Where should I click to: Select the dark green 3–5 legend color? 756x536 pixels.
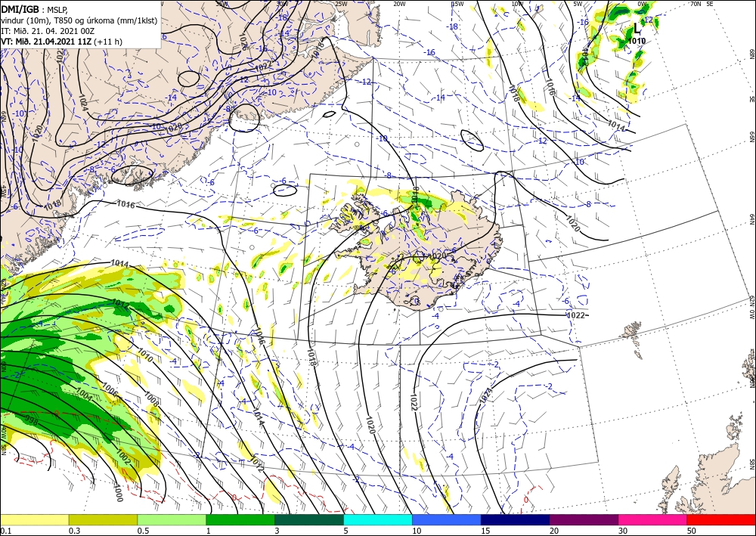coord(309,519)
